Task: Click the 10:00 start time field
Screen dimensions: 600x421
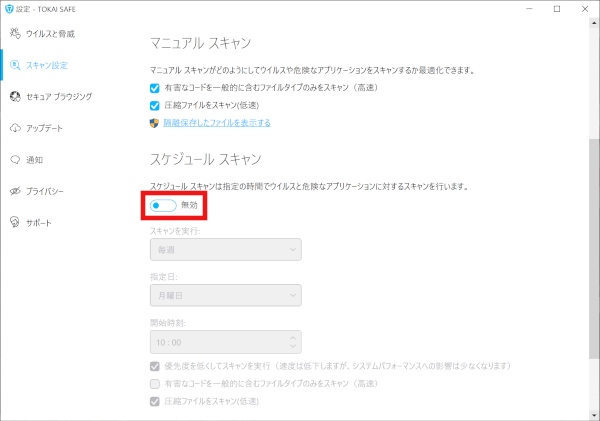Action: 215,341
